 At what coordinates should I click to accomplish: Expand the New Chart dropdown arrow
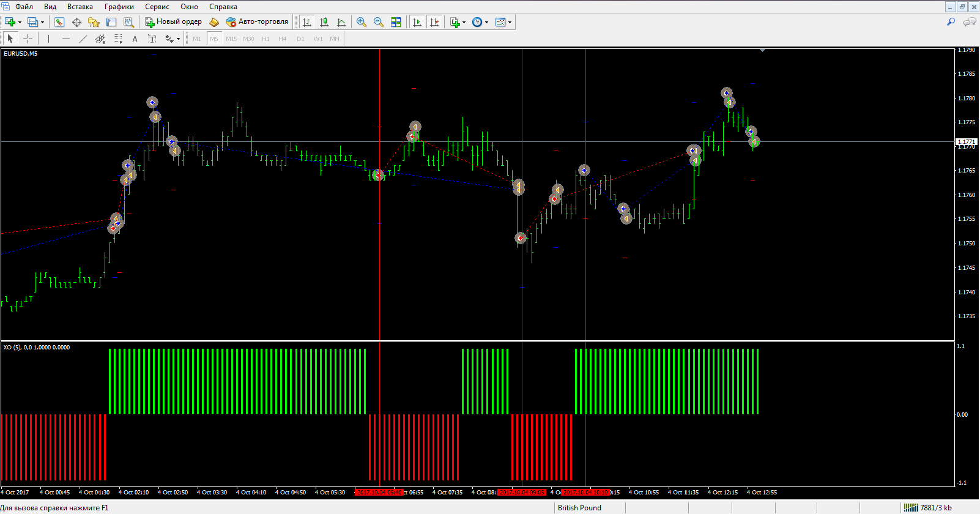20,22
